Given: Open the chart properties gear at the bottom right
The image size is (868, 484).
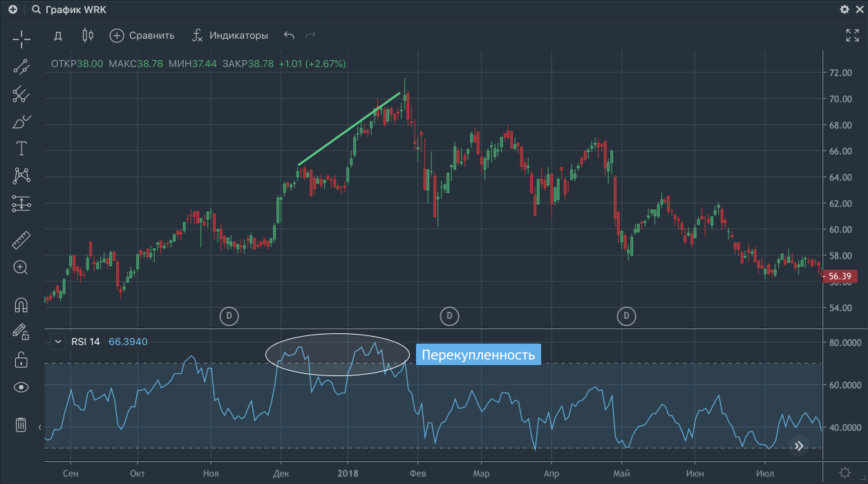Looking at the screenshot, I should coord(845,474).
